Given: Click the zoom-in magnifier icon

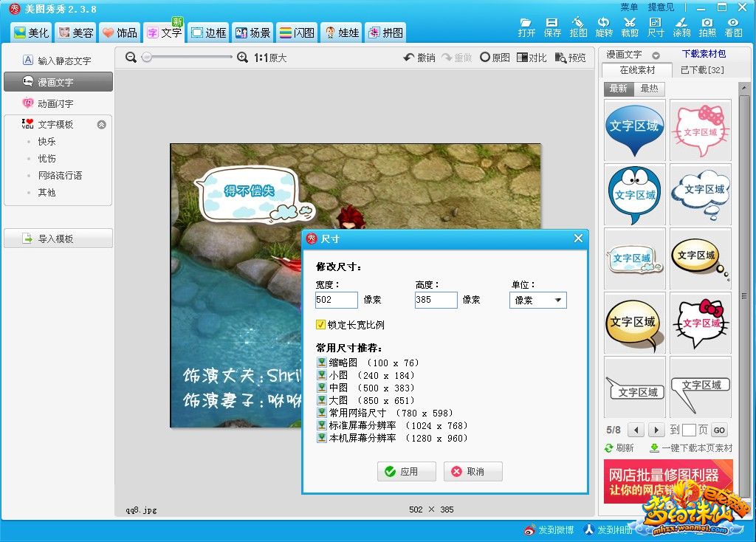Looking at the screenshot, I should point(243,58).
